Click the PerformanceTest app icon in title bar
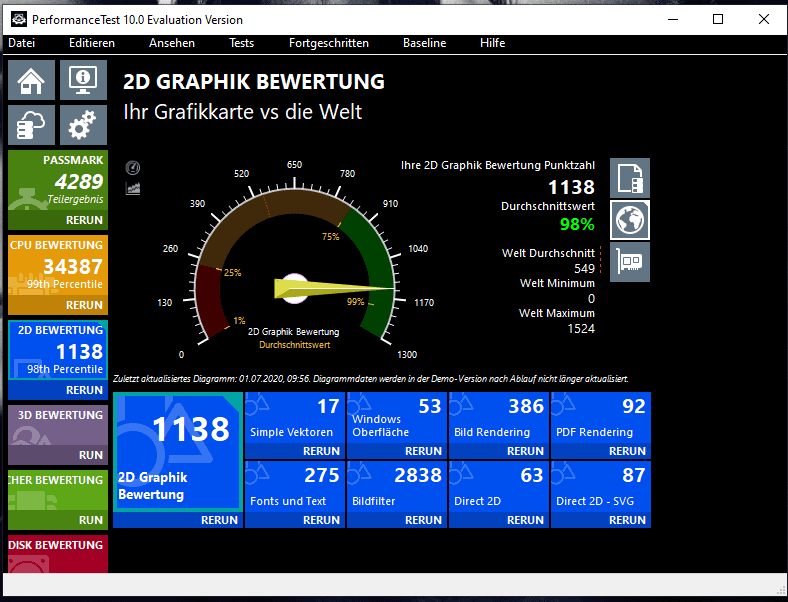Image resolution: width=788 pixels, height=602 pixels. [19, 20]
